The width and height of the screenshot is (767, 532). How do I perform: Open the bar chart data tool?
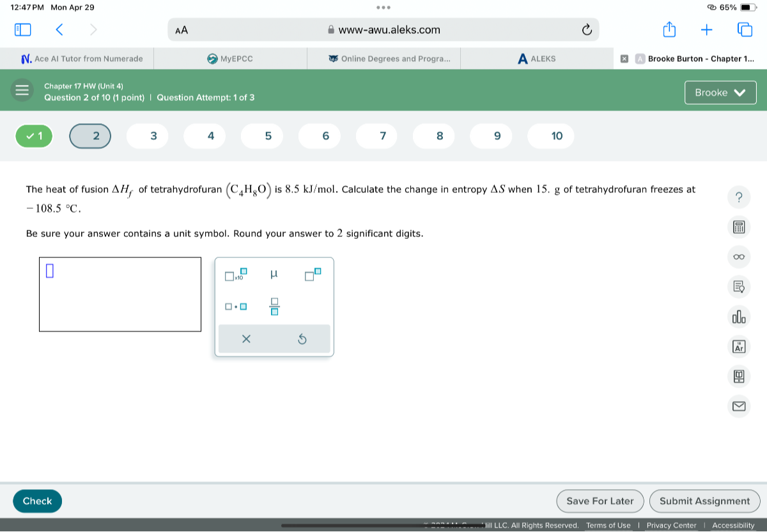click(x=739, y=317)
